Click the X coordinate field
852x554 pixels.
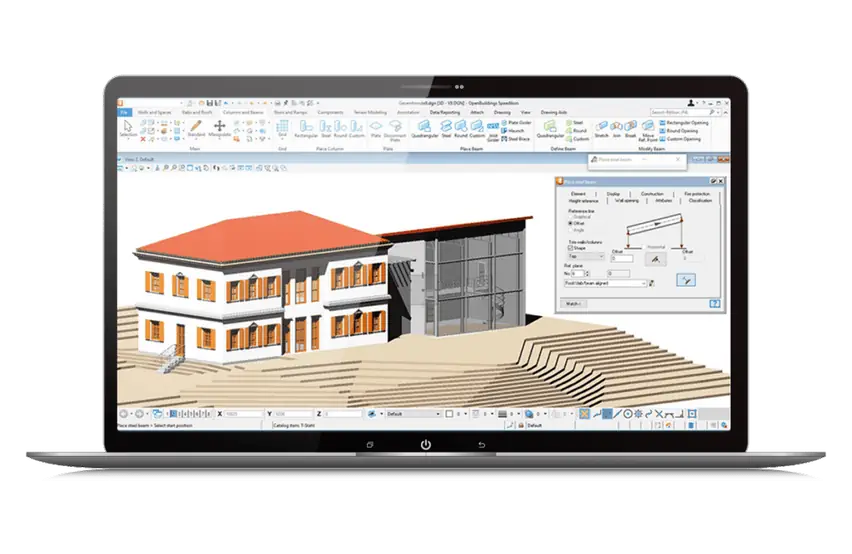[243, 414]
